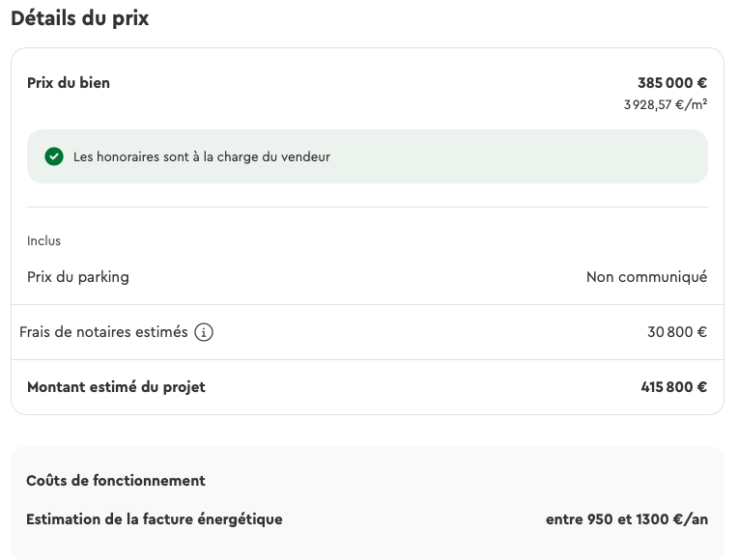Click the 3 928,57 €/m² price per square meter
Viewport: 738px width, 560px height.
(666, 104)
